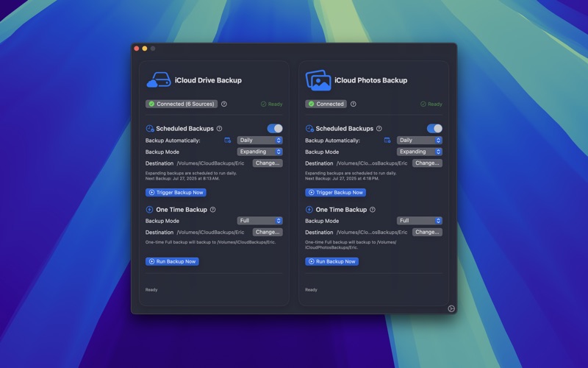Open the Daily frequency dropdown for Photos backup
The height and width of the screenshot is (368, 588).
[x=420, y=140]
